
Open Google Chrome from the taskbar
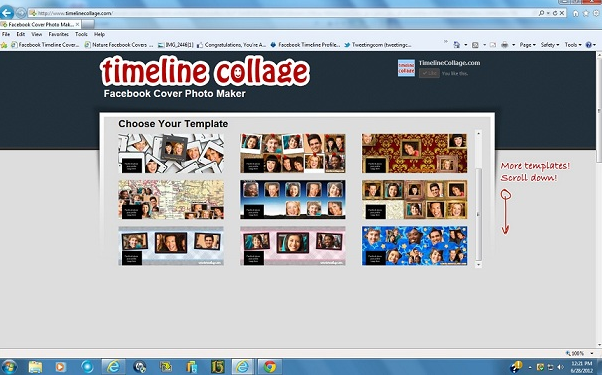tap(270, 367)
